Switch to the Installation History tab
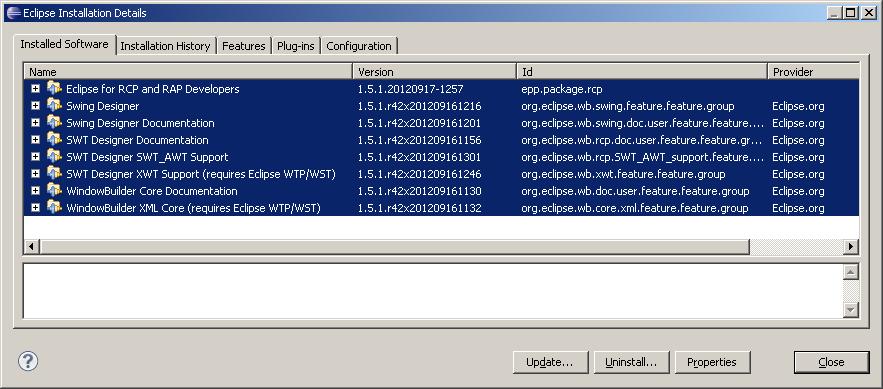The height and width of the screenshot is (389, 883). point(165,46)
